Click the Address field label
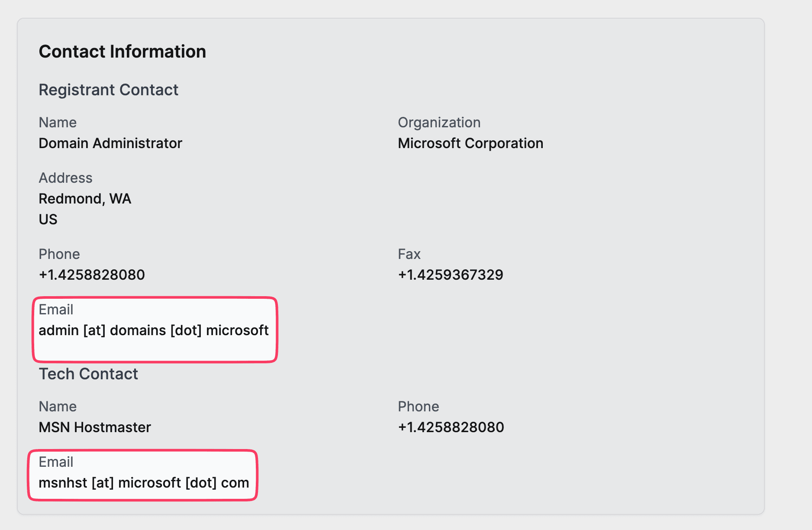This screenshot has width=812, height=530. click(65, 178)
